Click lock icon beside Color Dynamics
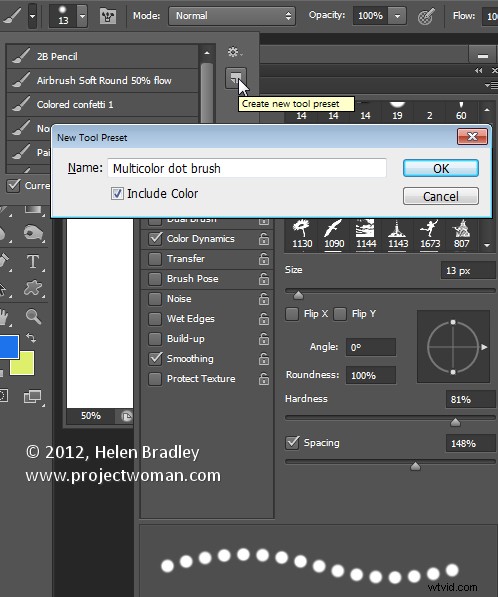 pyautogui.click(x=264, y=239)
